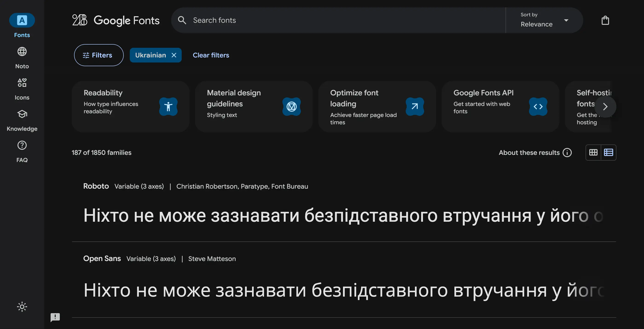Image resolution: width=644 pixels, height=329 pixels.
Task: Toggle light theme with sun icon
Action: [22, 306]
